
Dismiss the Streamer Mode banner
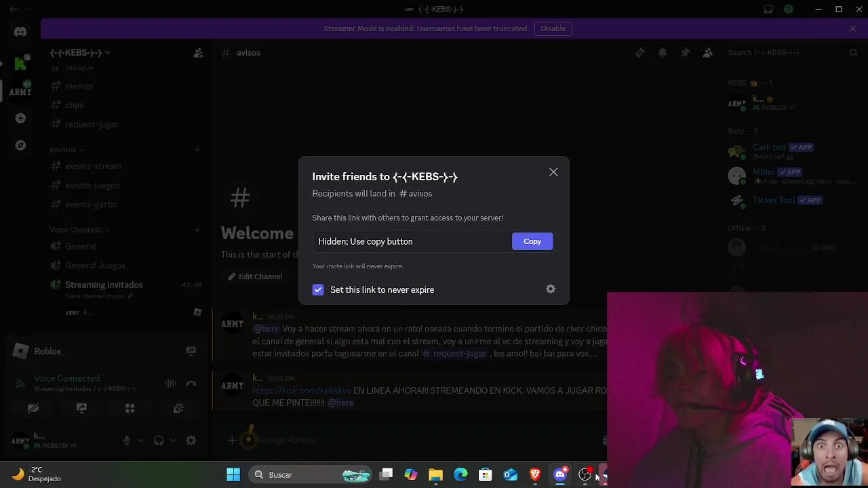852,28
